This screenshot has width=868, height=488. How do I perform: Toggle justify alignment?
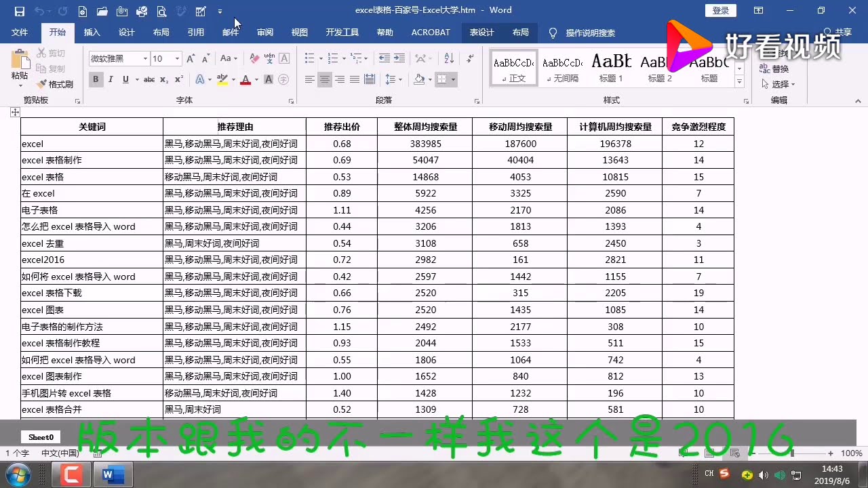[x=355, y=80]
